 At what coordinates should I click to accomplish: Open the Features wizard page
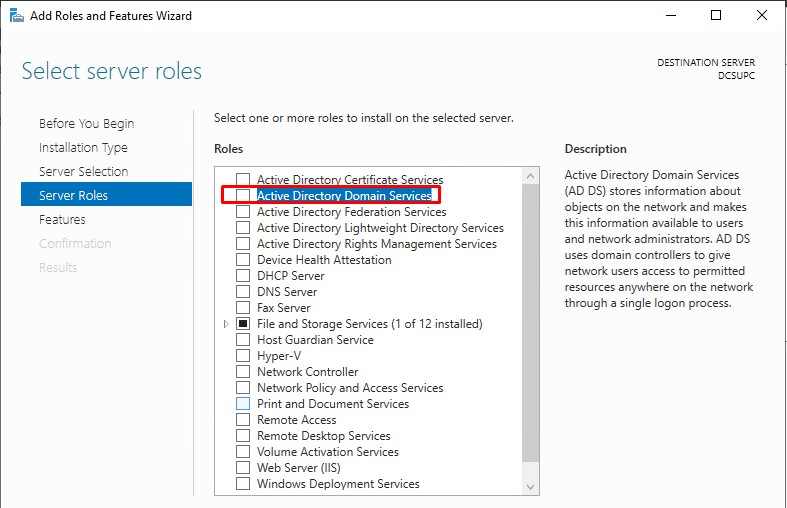[x=62, y=220]
